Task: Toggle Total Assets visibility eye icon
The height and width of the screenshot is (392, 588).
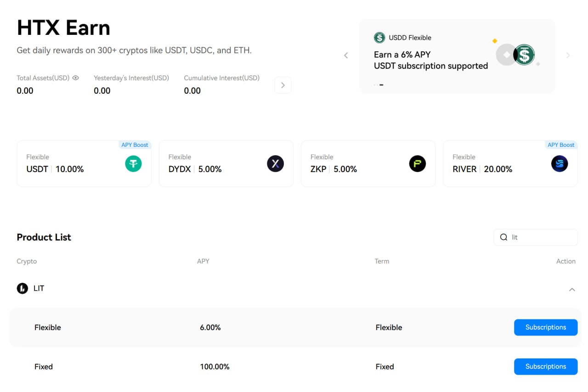Action: (x=76, y=78)
